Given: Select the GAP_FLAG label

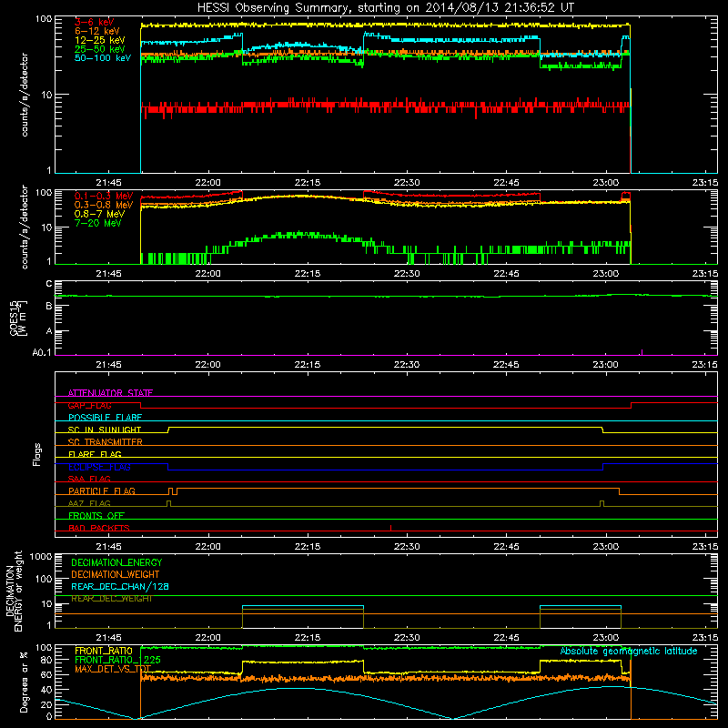Looking at the screenshot, I should [x=89, y=405].
